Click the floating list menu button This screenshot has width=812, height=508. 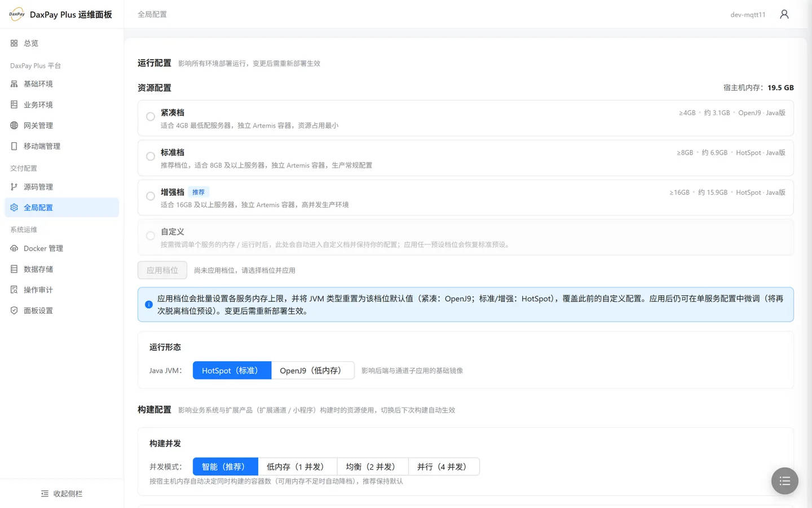click(785, 481)
